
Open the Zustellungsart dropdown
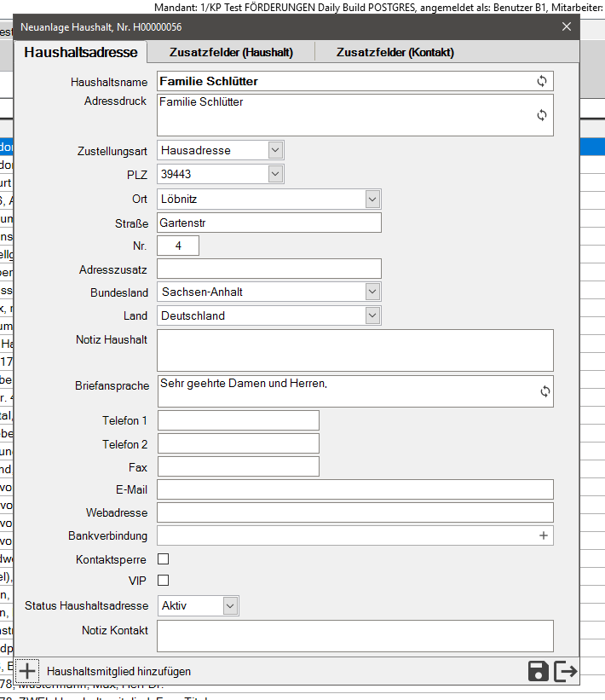tap(274, 150)
